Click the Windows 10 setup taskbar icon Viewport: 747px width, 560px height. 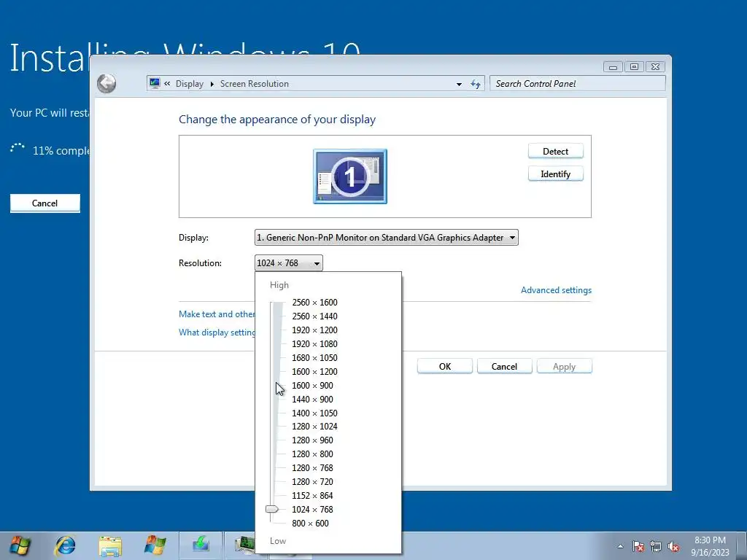pyautogui.click(x=201, y=545)
